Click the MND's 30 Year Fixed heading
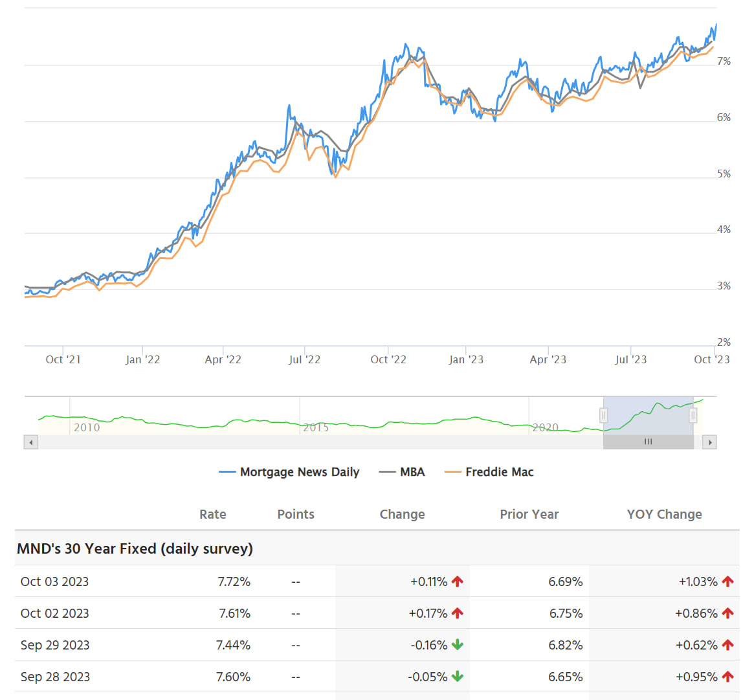The width and height of the screenshot is (754, 700). click(x=135, y=548)
